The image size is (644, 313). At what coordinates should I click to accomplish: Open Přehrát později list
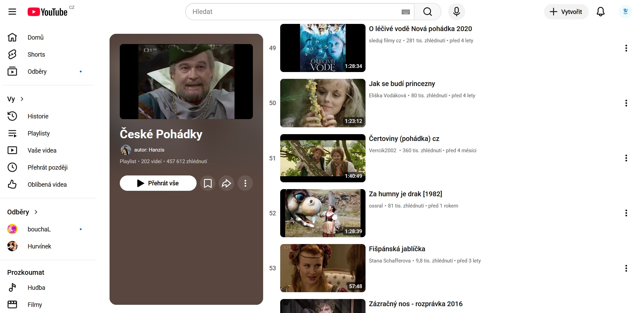click(47, 168)
